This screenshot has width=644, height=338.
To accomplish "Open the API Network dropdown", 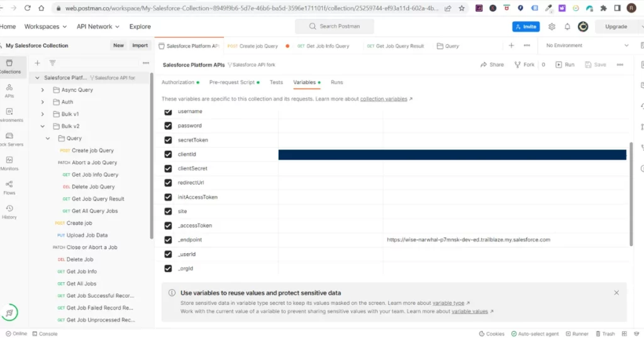I will point(97,26).
